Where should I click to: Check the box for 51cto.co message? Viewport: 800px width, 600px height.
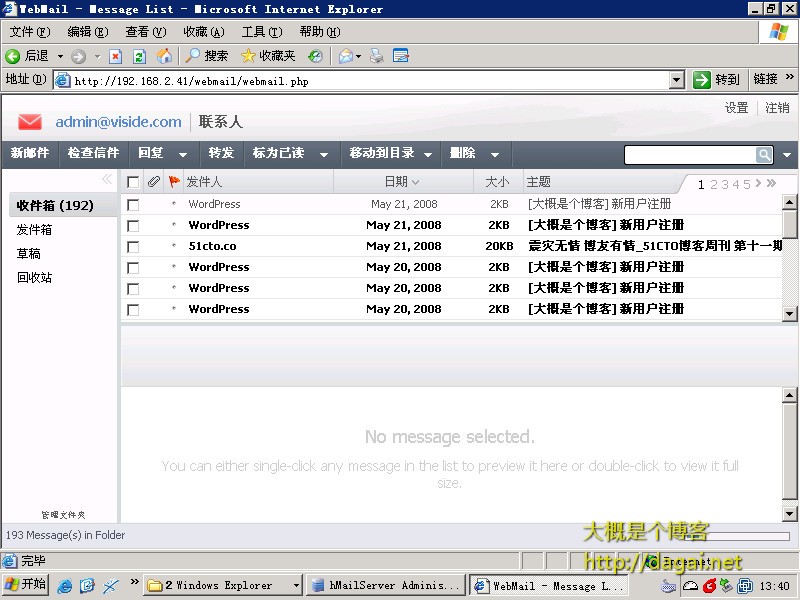(133, 246)
